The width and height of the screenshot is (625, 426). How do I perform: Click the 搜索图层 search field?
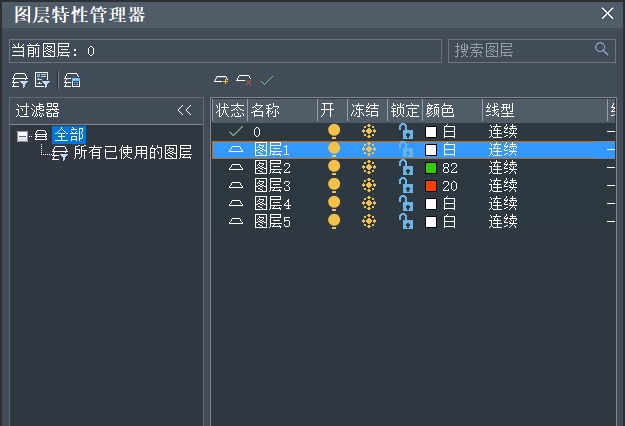520,50
